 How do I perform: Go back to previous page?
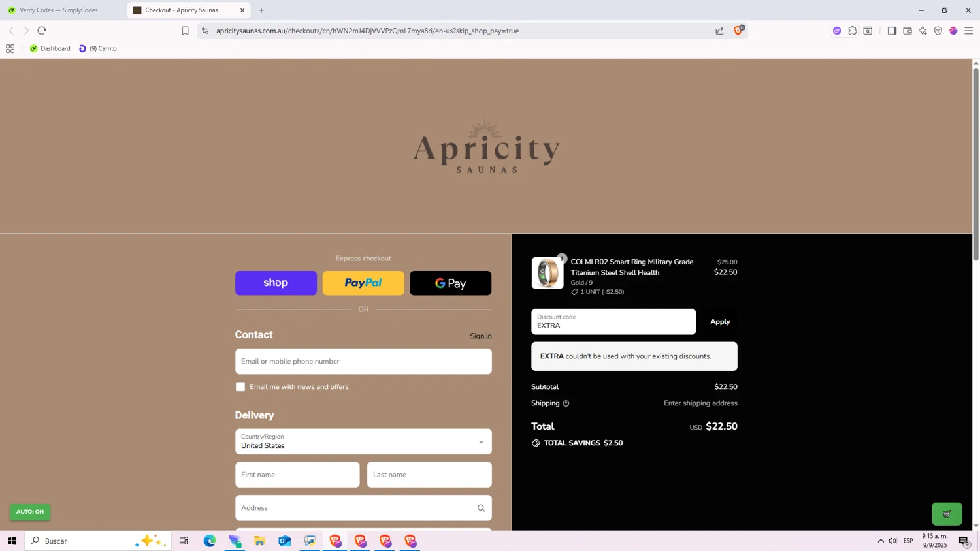coord(11,31)
